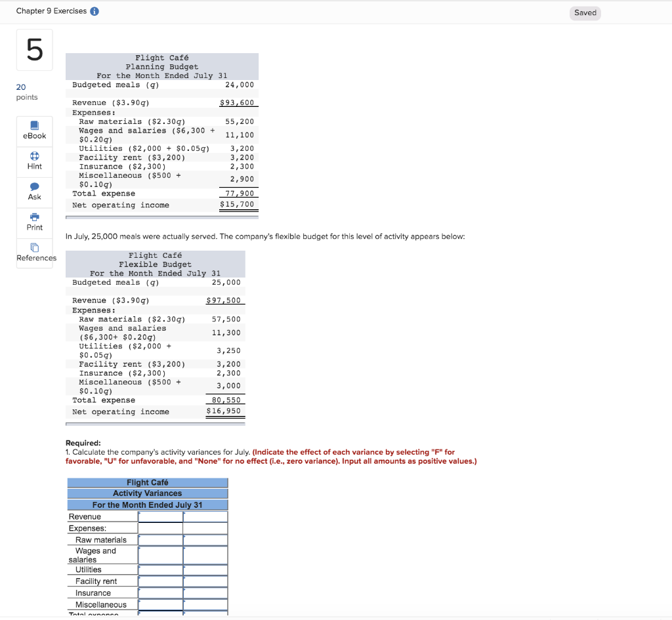The image size is (672, 620).
Task: Click the info icon beside Chapter 9 Exercises
Action: coord(94,11)
